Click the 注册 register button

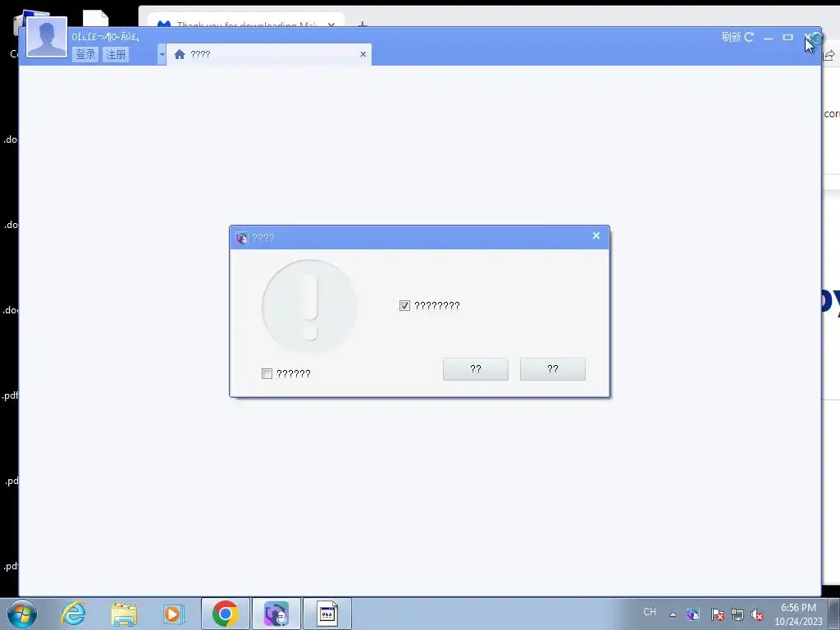tap(116, 54)
